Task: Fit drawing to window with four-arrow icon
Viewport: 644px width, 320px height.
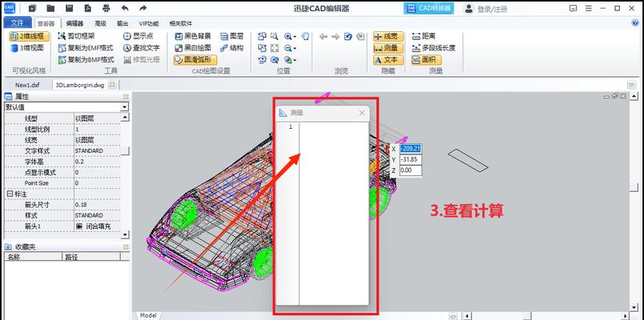Action: pos(275,48)
